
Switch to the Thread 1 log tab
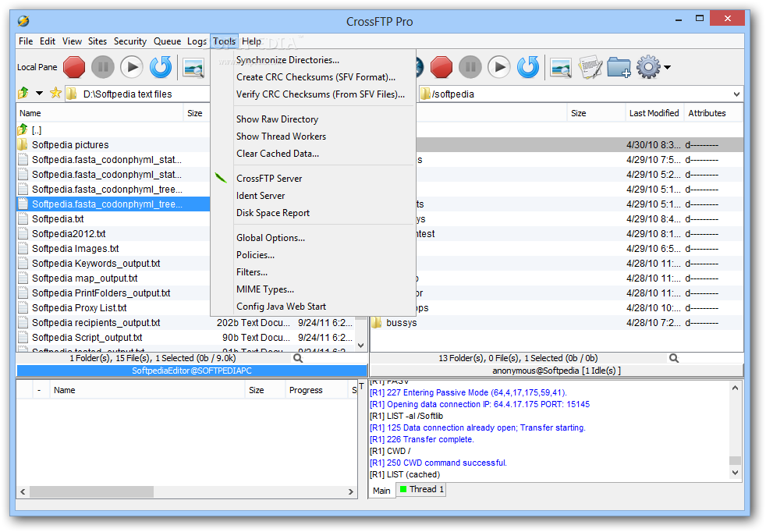tap(421, 490)
